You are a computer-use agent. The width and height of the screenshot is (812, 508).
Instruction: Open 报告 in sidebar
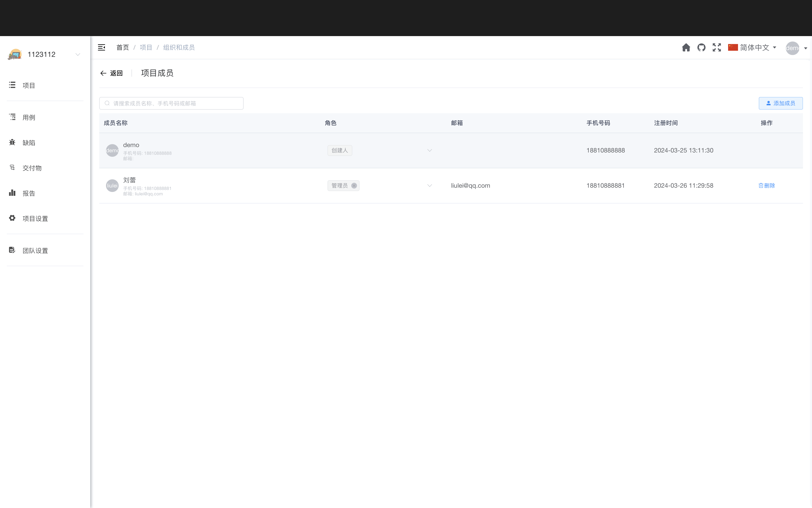[29, 193]
